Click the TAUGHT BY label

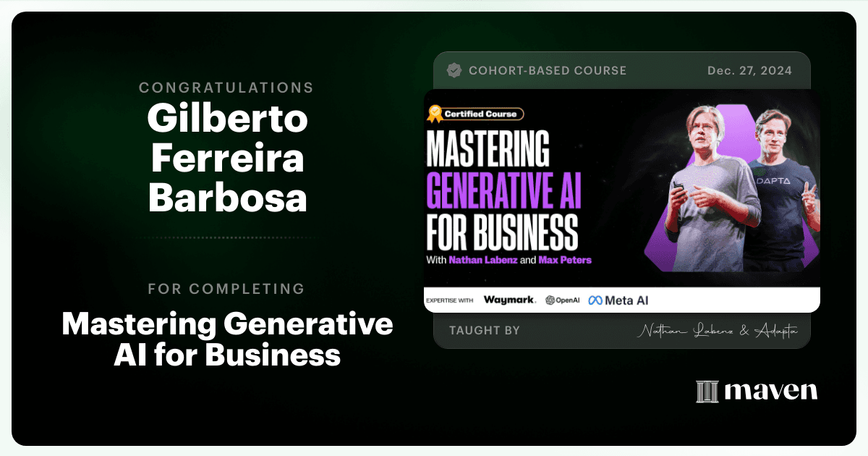485,330
